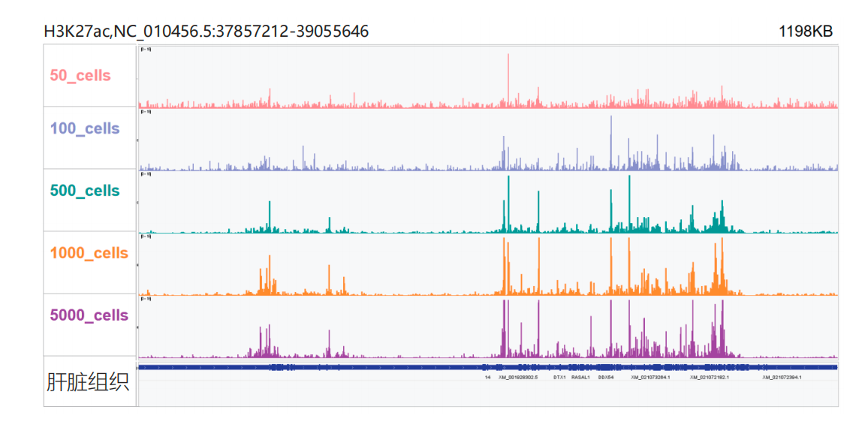This screenshot has height=437, width=868.
Task: Select the 5000_cells track label
Action: 89,315
